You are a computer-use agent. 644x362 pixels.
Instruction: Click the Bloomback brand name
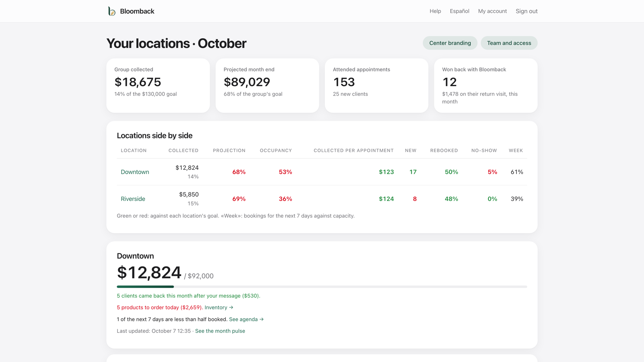[137, 11]
